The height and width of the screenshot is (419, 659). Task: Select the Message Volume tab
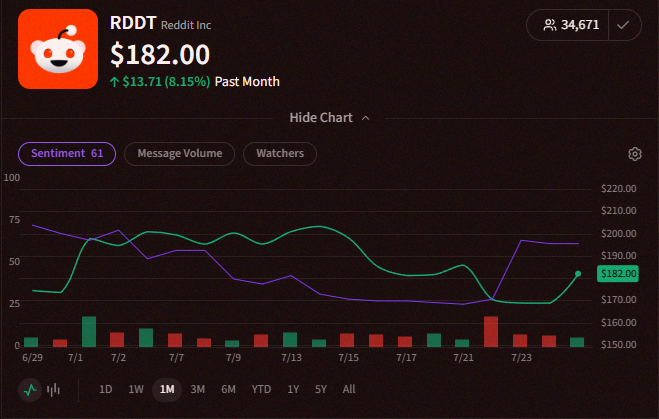(x=179, y=154)
